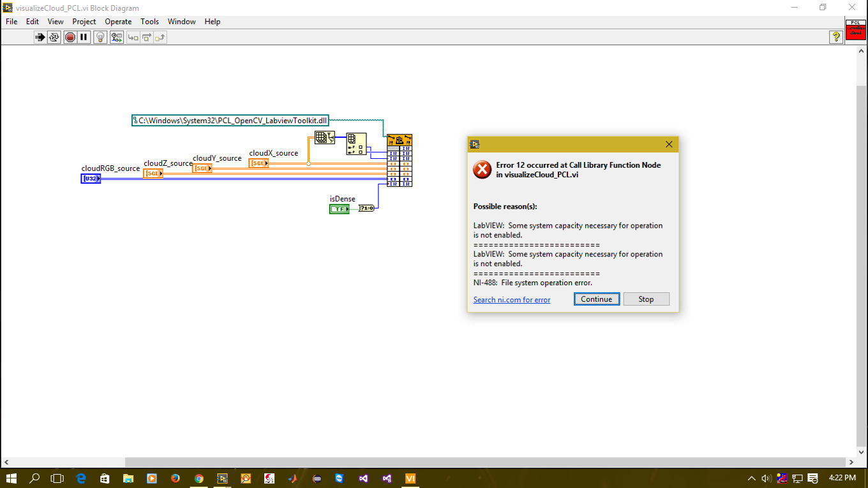Open taskbar Search magnifier

(x=34, y=478)
